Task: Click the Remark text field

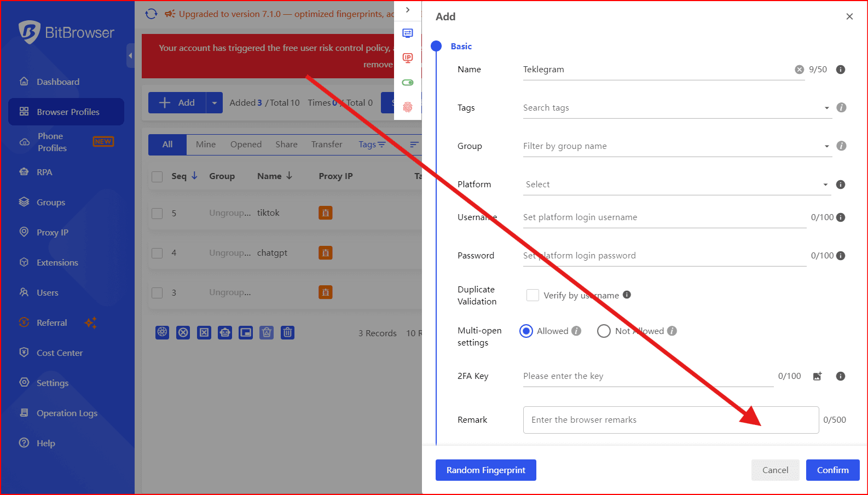Action: (670, 420)
